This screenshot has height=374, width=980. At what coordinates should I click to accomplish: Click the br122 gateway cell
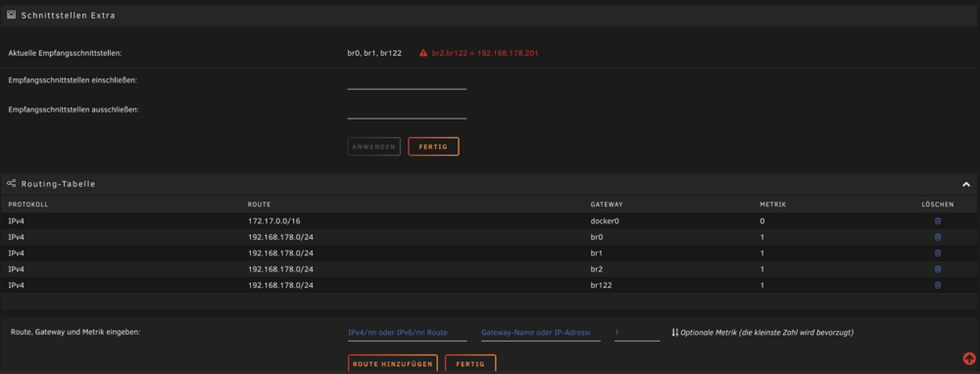coord(602,285)
